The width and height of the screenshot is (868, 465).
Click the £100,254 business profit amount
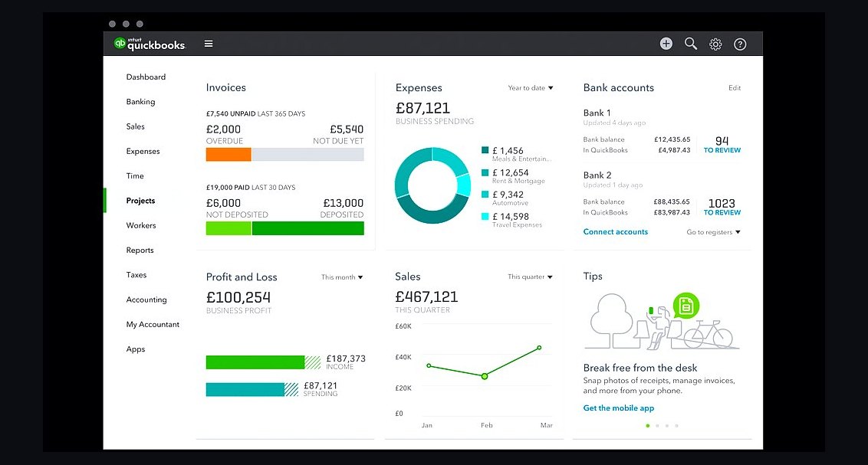click(238, 297)
